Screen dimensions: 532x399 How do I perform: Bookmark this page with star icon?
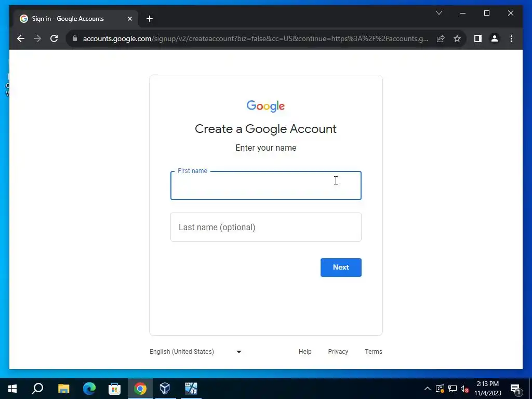[457, 38]
